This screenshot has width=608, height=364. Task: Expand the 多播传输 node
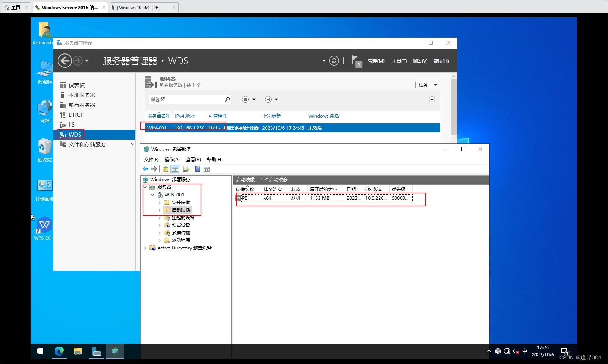[160, 233]
